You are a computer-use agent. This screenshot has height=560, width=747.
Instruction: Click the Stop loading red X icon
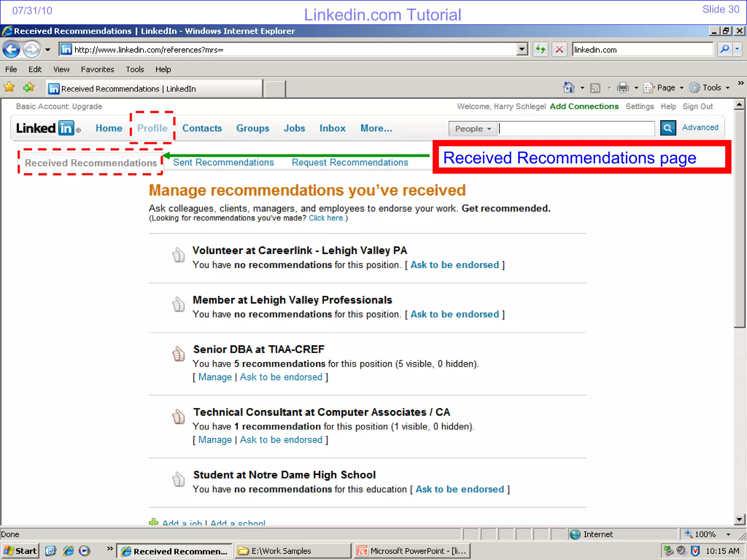(x=559, y=49)
